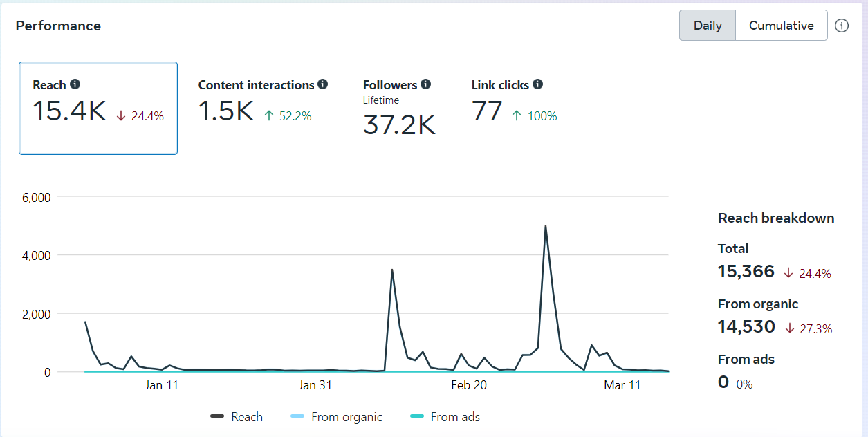
Task: Click the info icon beside Followers
Action: tap(425, 84)
